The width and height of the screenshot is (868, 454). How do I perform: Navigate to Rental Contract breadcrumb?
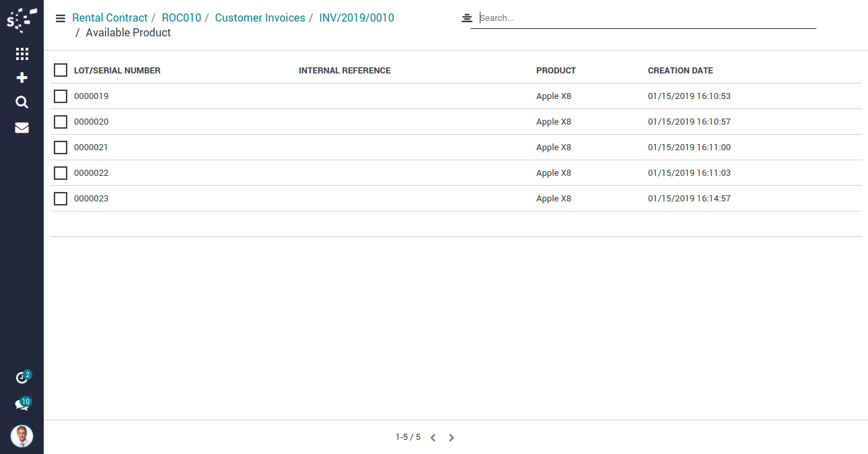point(110,18)
